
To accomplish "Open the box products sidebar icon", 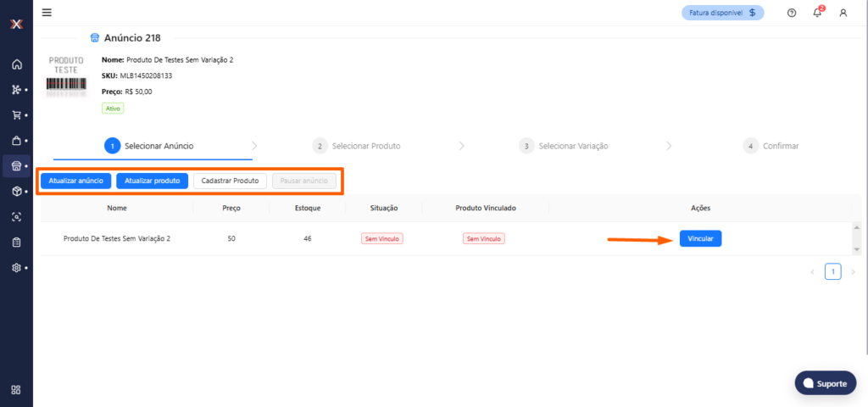I will (x=16, y=191).
